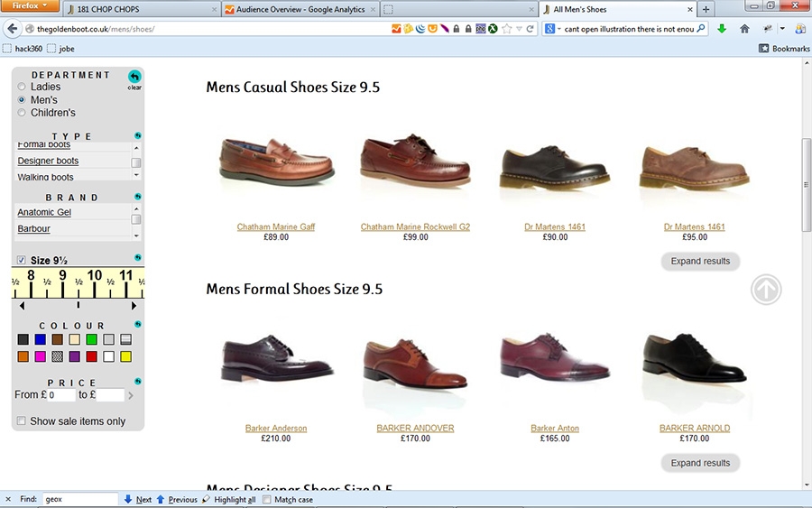Open the search engine selector dropdown
This screenshot has width=812, height=508.
click(553, 29)
